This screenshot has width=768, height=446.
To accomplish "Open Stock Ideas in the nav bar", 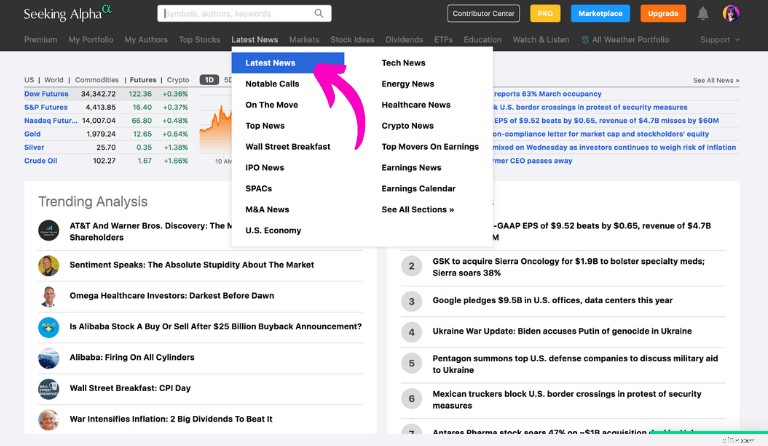I will tap(352, 40).
